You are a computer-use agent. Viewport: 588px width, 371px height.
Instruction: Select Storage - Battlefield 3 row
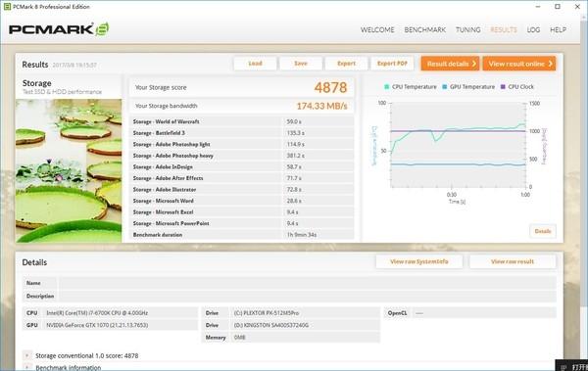coord(242,133)
